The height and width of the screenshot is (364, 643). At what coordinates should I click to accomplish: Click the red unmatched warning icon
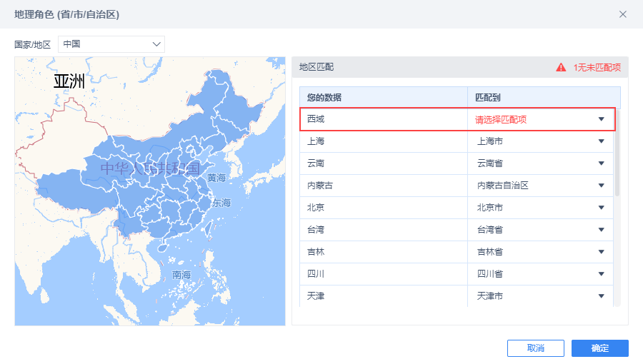pos(561,67)
